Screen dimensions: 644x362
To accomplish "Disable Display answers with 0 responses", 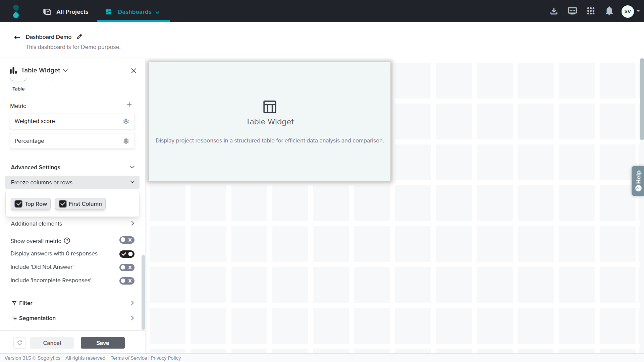I will [127, 254].
